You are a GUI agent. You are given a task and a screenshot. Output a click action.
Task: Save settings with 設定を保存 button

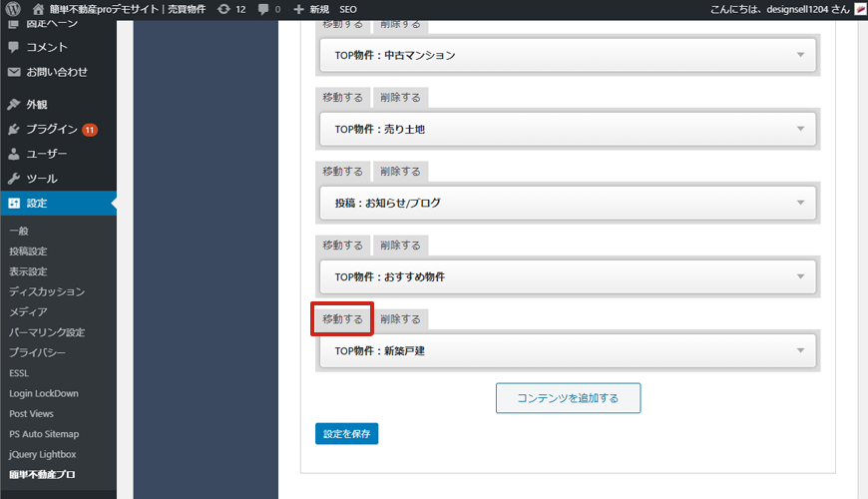point(346,433)
